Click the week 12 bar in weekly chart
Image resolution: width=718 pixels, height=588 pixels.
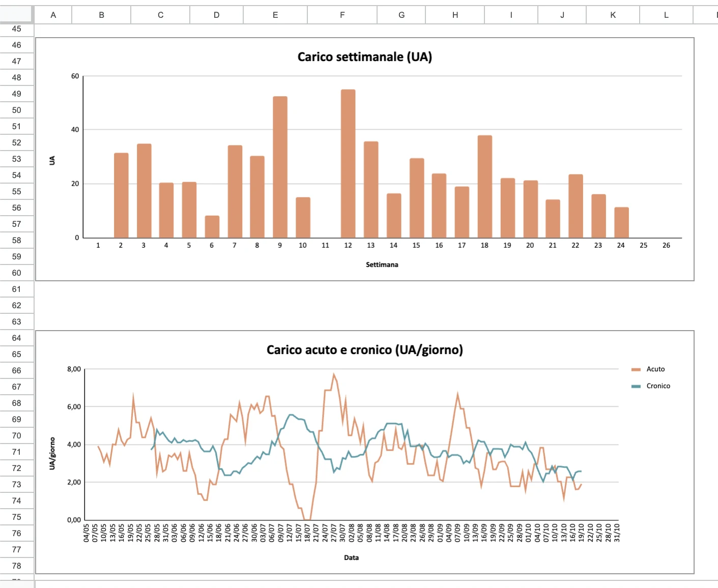348,164
